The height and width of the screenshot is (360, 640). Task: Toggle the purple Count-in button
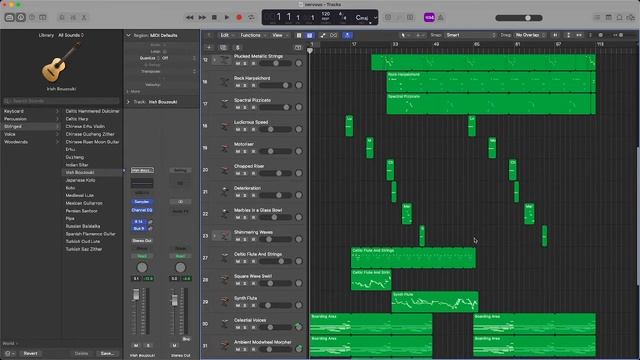(x=429, y=18)
